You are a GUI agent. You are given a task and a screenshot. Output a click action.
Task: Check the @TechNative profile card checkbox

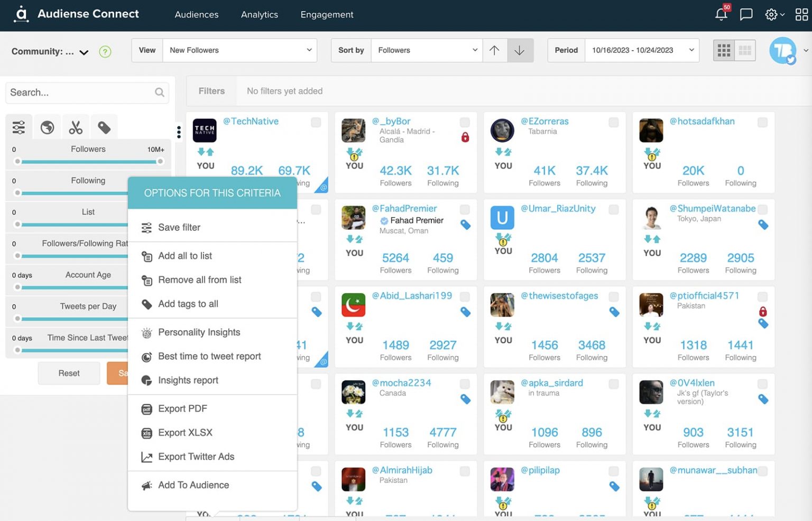pyautogui.click(x=316, y=122)
